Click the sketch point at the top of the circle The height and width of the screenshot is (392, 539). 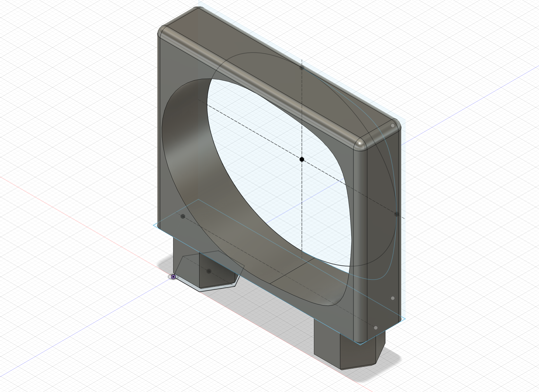pyautogui.click(x=301, y=67)
